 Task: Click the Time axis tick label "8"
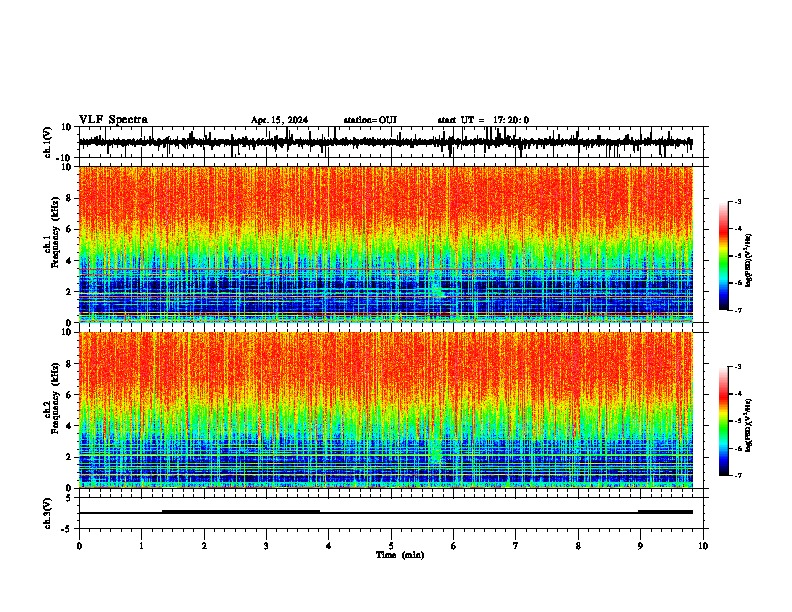point(578,546)
